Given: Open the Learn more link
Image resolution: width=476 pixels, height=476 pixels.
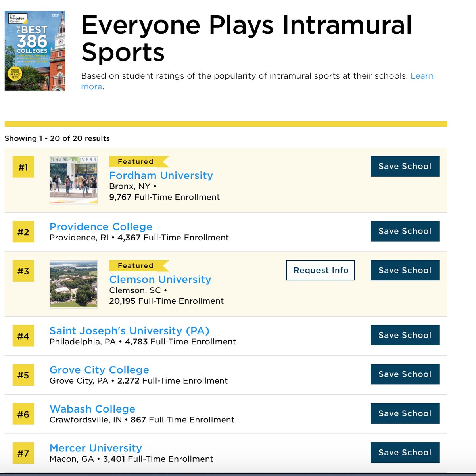Looking at the screenshot, I should click(x=422, y=76).
